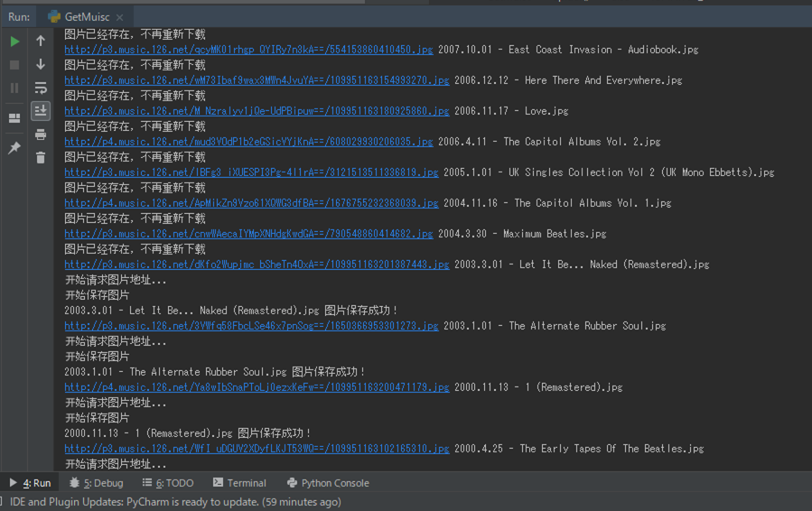Click the terminal icon beside Terminal

tap(218, 482)
